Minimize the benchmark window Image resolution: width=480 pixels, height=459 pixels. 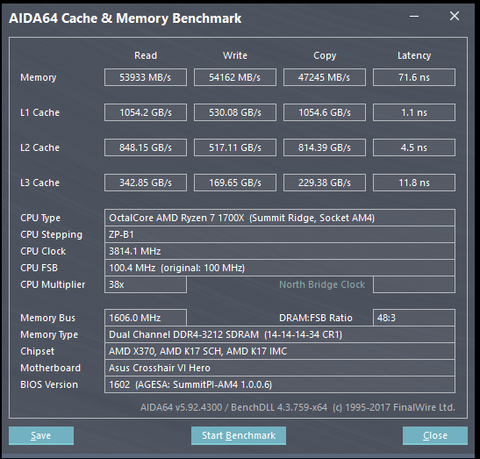click(414, 16)
